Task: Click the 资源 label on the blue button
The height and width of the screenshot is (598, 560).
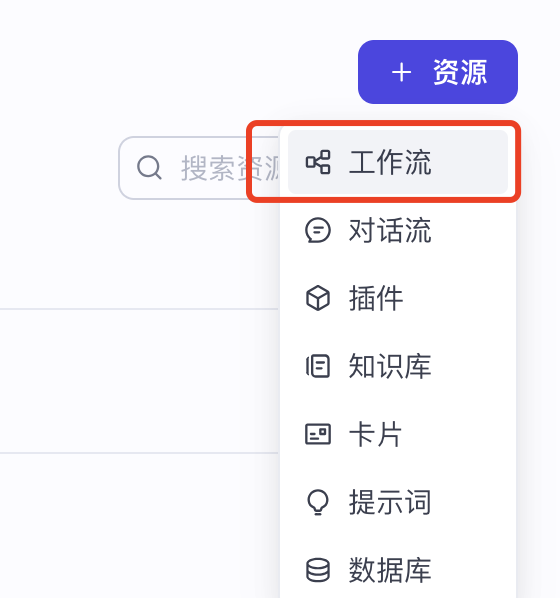Action: click(x=460, y=72)
